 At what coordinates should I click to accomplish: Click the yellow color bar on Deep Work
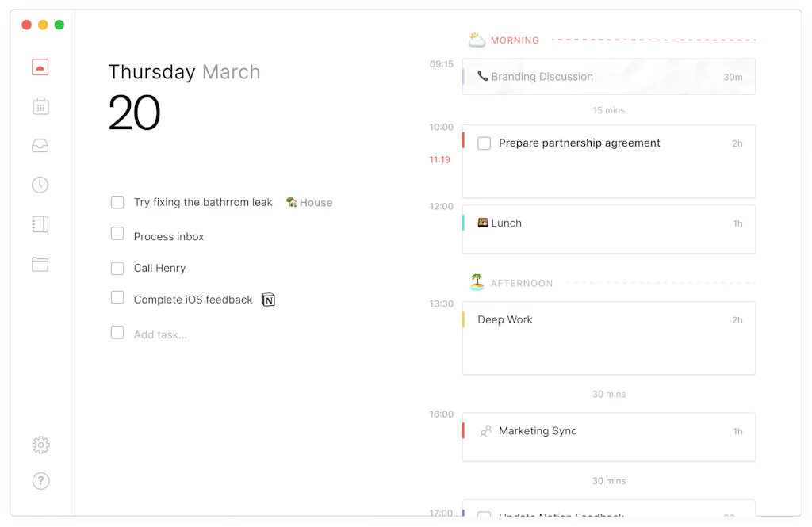[x=464, y=319]
